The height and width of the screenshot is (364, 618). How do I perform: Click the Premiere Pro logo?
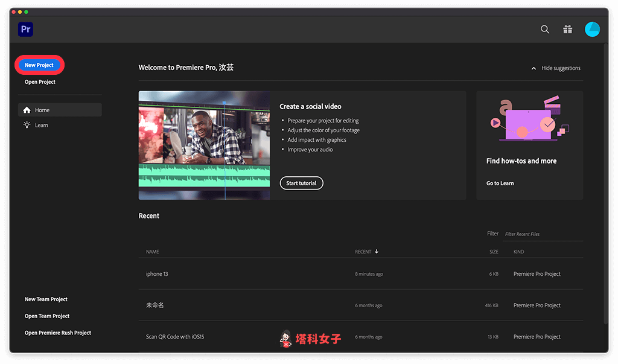pyautogui.click(x=25, y=29)
